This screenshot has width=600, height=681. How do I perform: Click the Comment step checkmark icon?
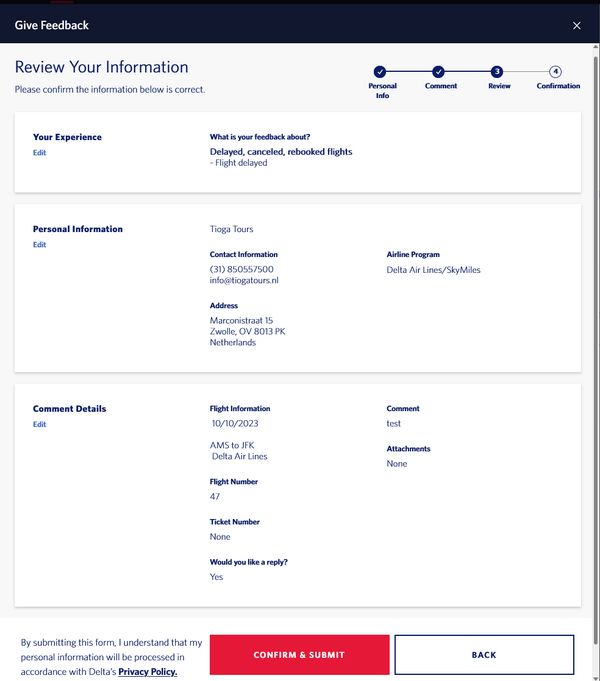pyautogui.click(x=439, y=72)
